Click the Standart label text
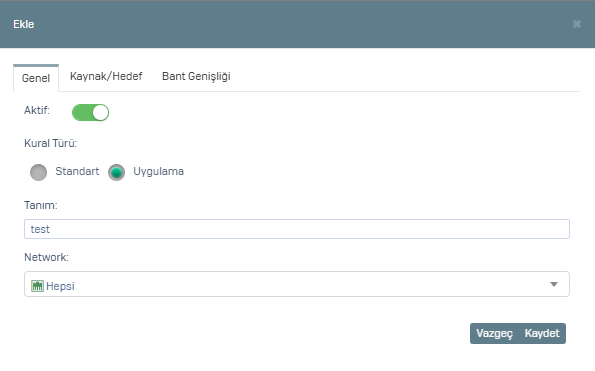595x371 pixels. (77, 171)
